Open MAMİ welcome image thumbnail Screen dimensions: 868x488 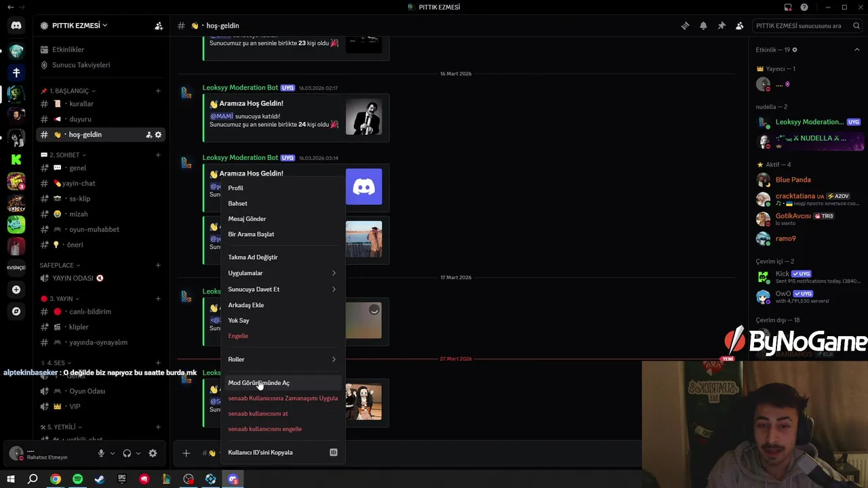click(x=363, y=118)
